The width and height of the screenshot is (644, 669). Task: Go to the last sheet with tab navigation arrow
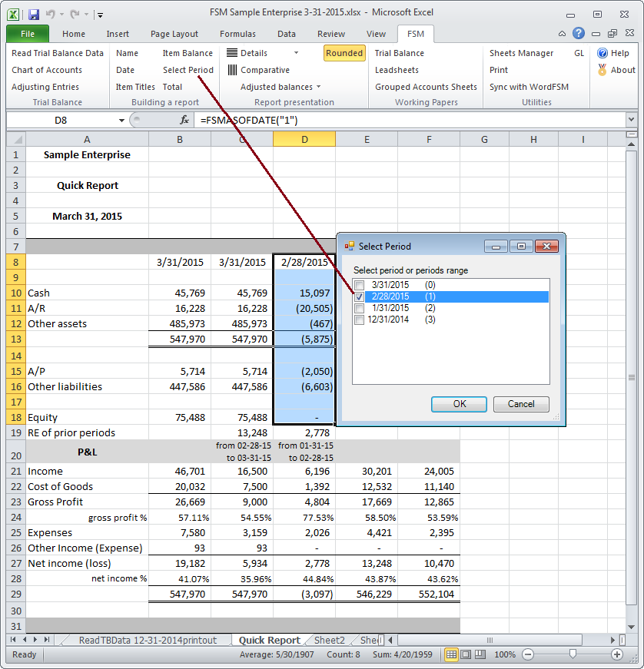pyautogui.click(x=48, y=640)
